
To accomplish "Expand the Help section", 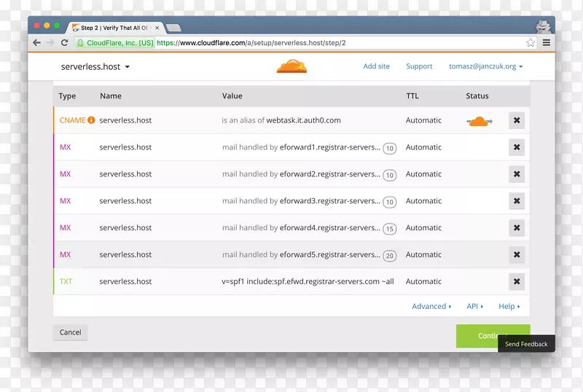I will (509, 306).
